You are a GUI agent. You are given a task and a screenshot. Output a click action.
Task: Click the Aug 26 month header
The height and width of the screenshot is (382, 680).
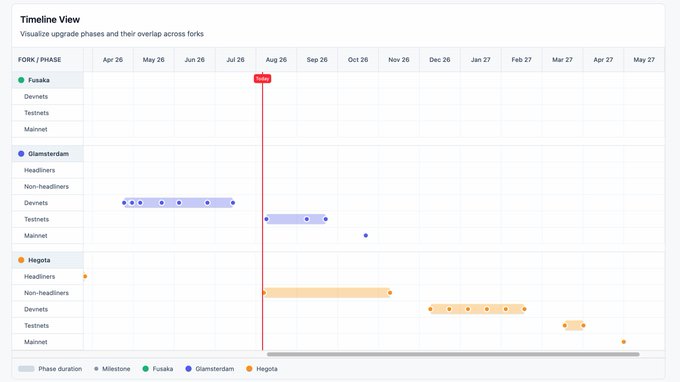[x=276, y=59]
